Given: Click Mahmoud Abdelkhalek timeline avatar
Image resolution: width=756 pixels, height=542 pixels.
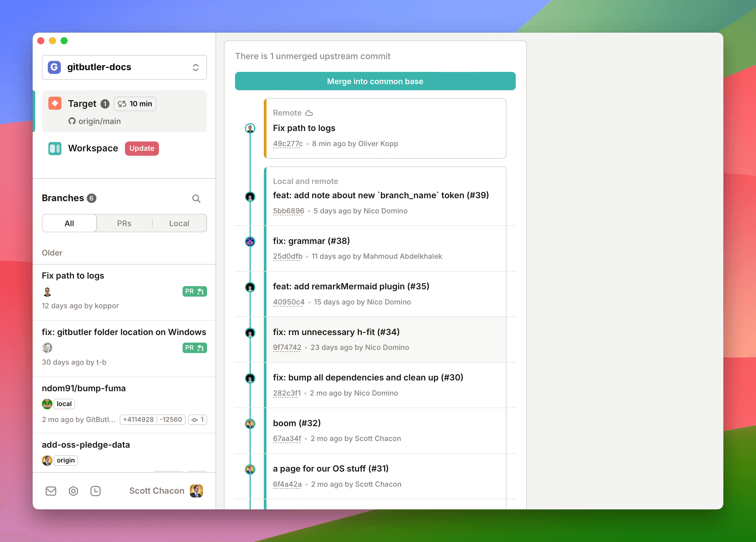Looking at the screenshot, I should click(x=250, y=242).
